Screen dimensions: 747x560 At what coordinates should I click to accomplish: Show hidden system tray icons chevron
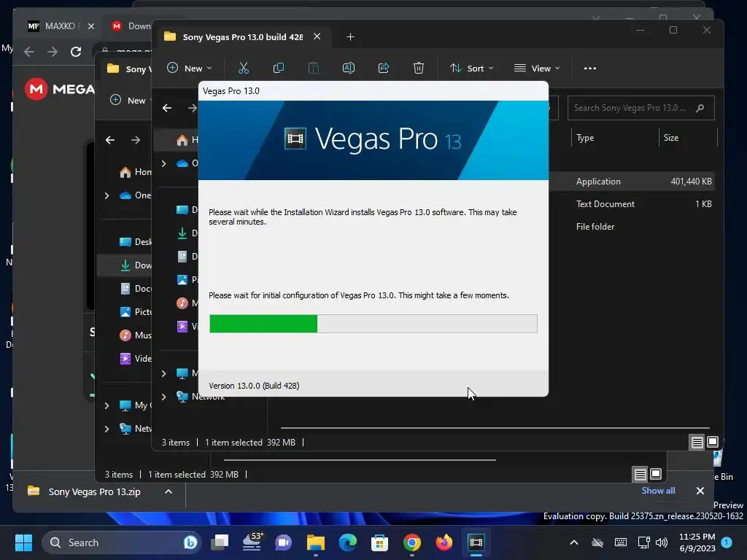574,542
